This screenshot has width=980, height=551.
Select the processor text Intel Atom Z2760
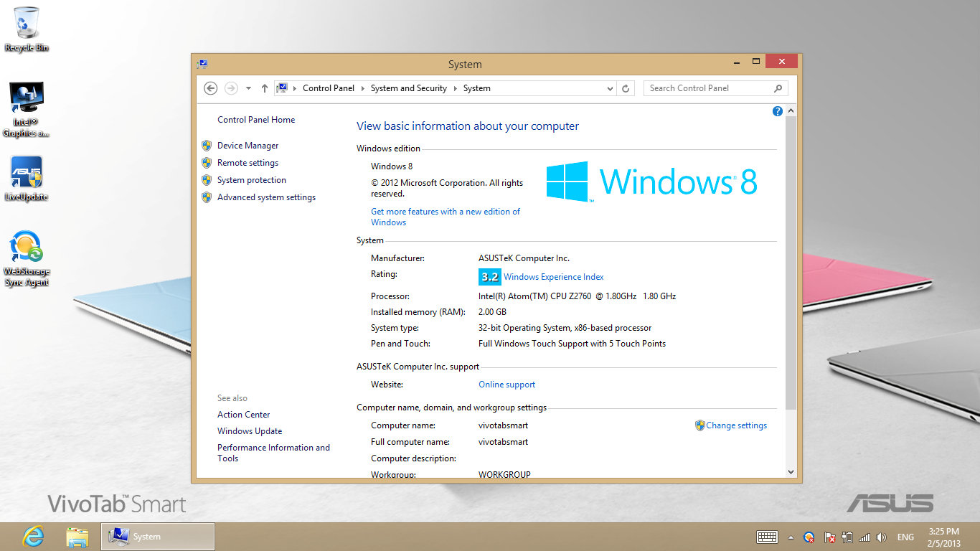(x=577, y=296)
